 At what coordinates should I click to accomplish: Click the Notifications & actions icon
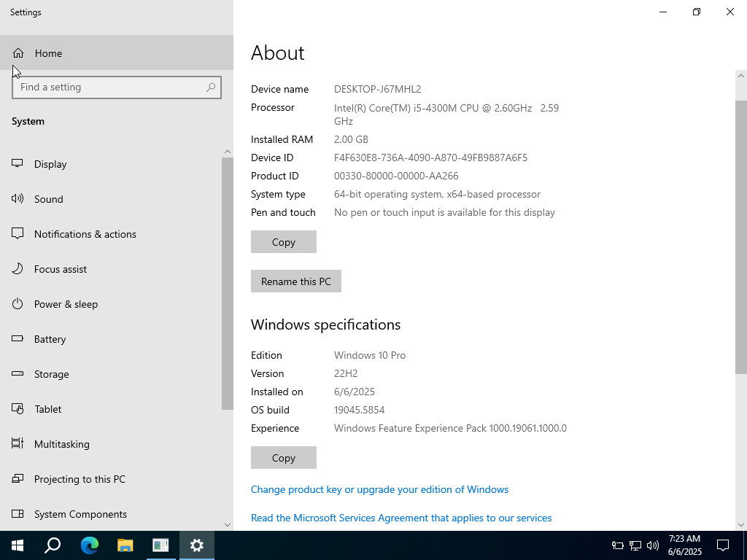(18, 233)
